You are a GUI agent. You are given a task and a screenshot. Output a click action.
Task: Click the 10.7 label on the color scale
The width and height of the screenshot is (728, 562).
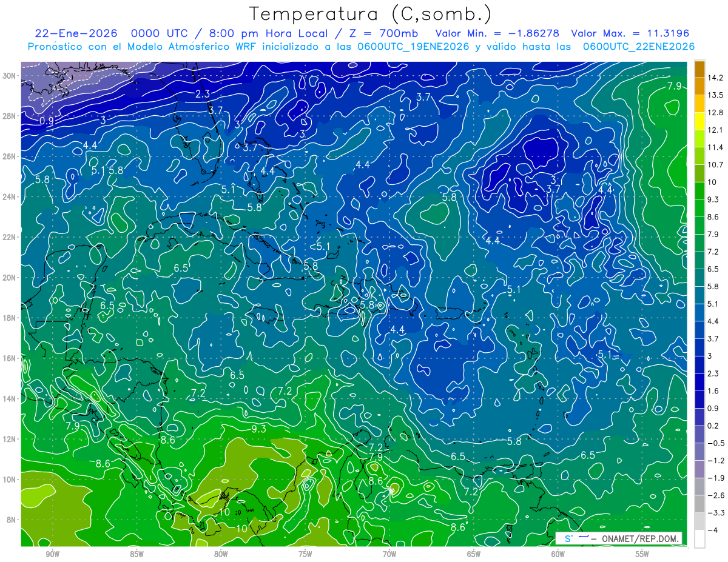click(x=715, y=164)
